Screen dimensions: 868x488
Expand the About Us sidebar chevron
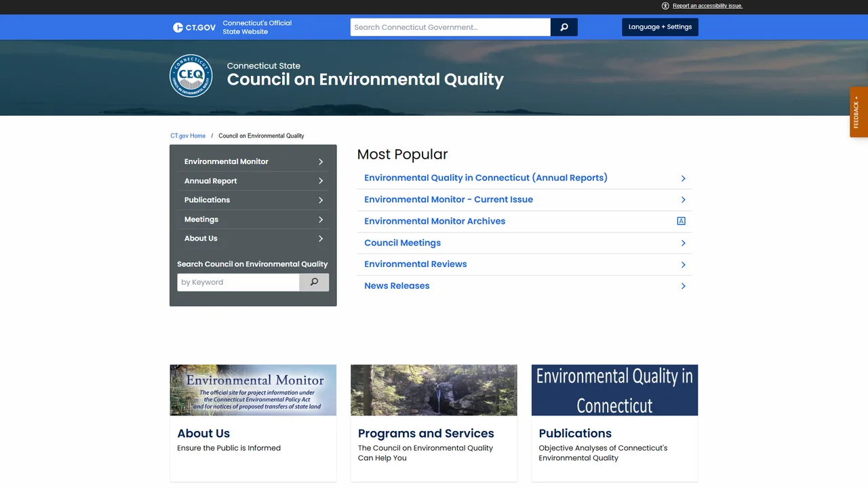(x=321, y=239)
